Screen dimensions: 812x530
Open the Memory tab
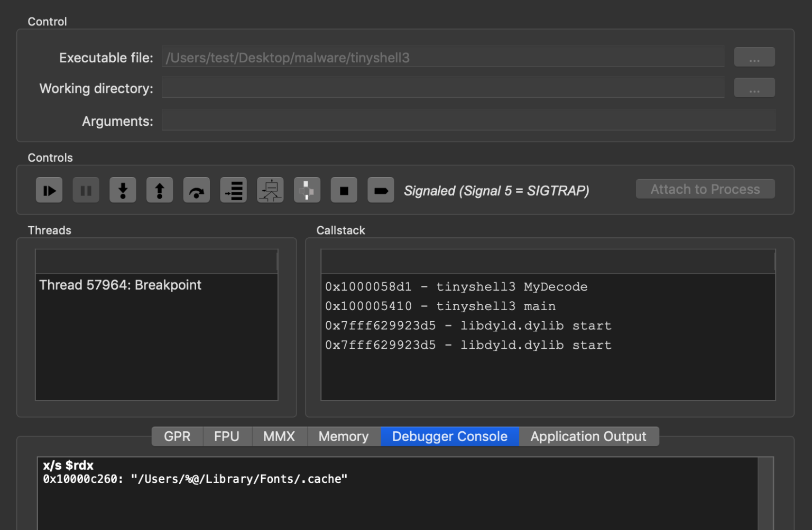point(344,436)
